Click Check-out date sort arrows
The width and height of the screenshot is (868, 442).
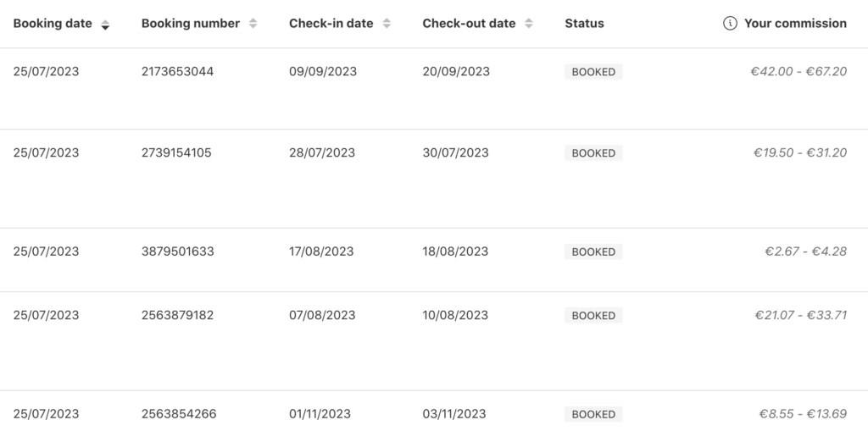tap(529, 25)
